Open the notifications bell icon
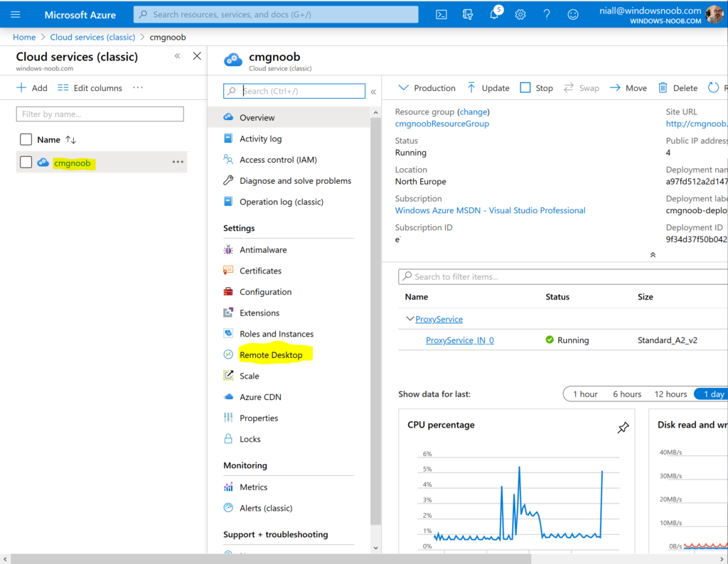728x564 pixels. coord(494,14)
